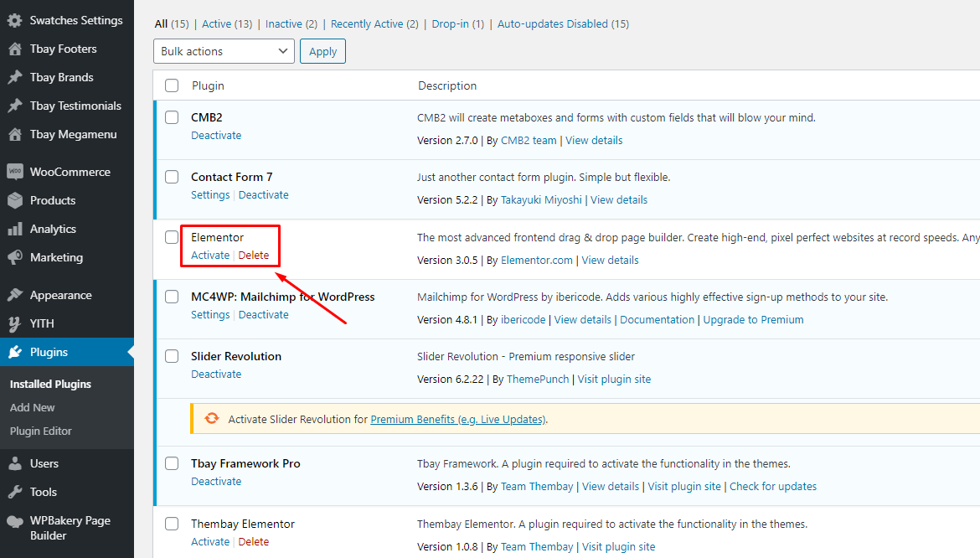This screenshot has height=558, width=980.
Task: Click Check for updates for Tbay Framework
Action: point(773,487)
